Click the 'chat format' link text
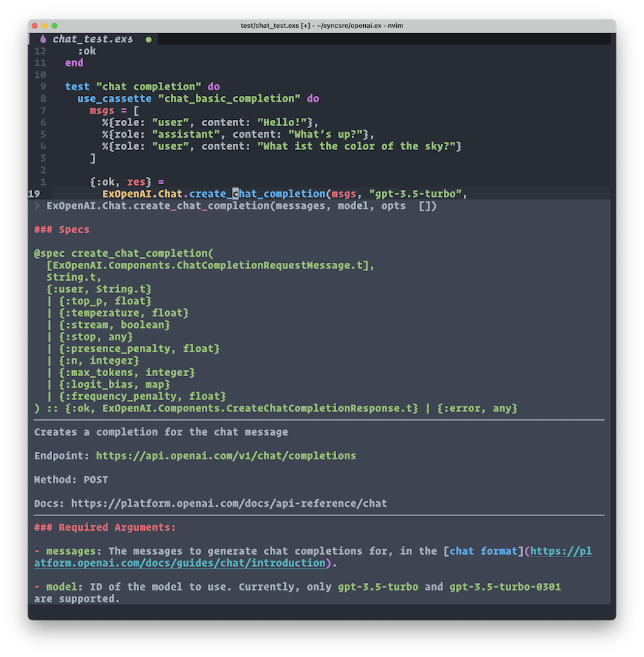 pyautogui.click(x=483, y=551)
